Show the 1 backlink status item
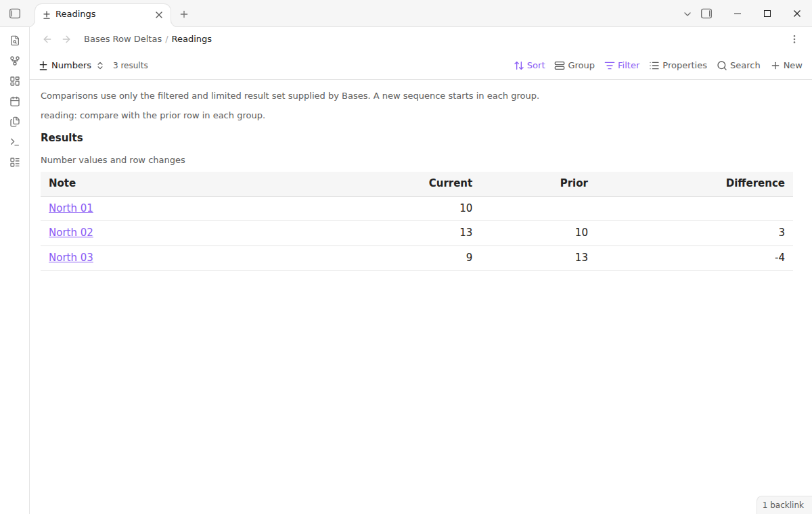Screen dimensions: 812x514 click(x=783, y=505)
